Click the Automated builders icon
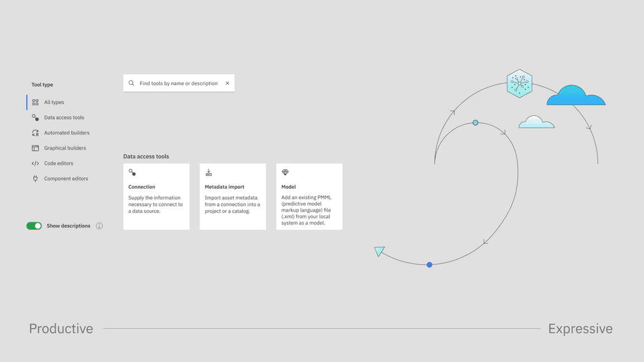 [35, 133]
